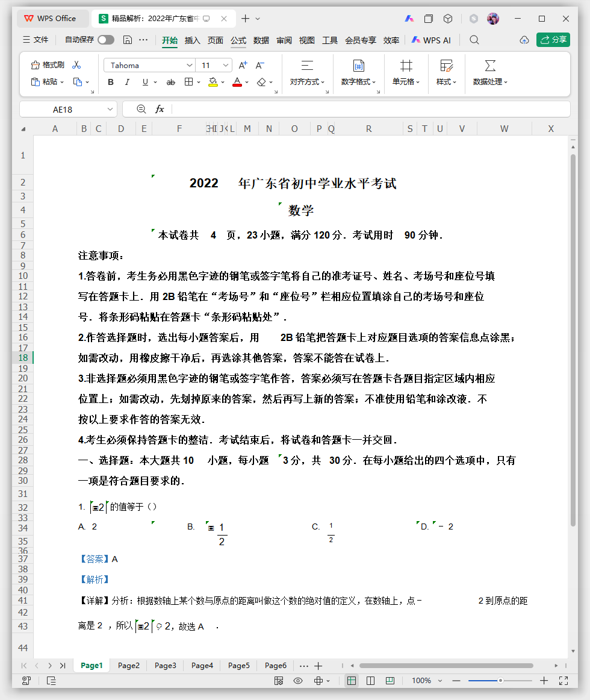Viewport: 590px width, 700px height.
Task: Click the zoom magnifier icon in formula bar
Action: [141, 109]
